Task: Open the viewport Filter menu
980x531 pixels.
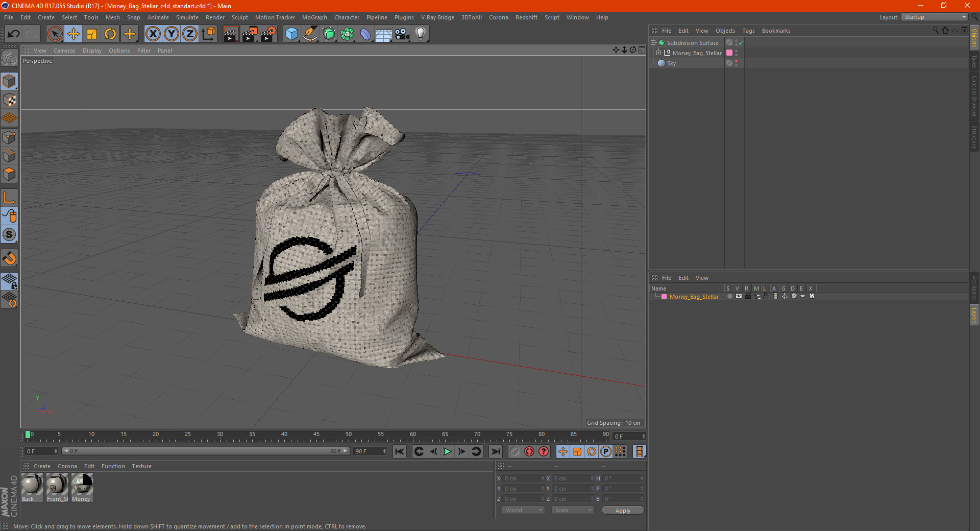Action: point(144,51)
